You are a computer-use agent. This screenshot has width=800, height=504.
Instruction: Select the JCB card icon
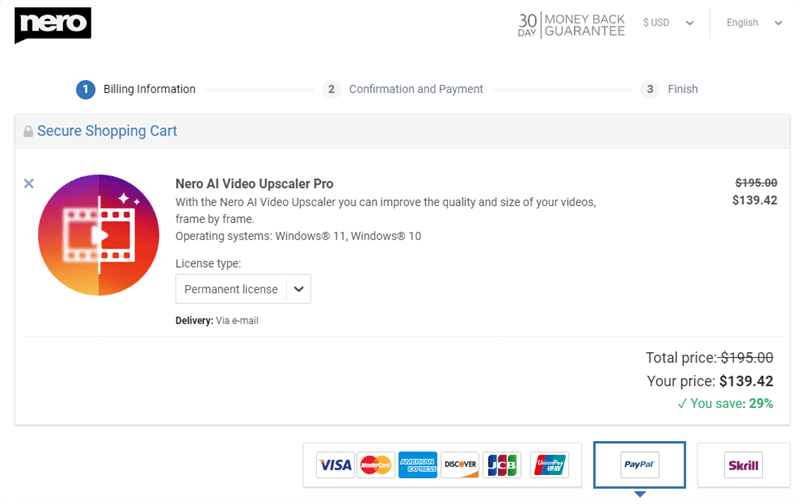tap(502, 465)
